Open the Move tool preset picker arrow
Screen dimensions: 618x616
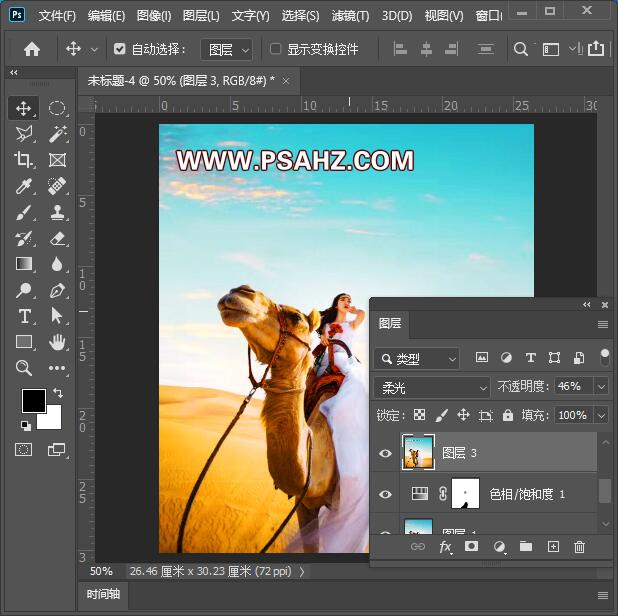(94, 50)
